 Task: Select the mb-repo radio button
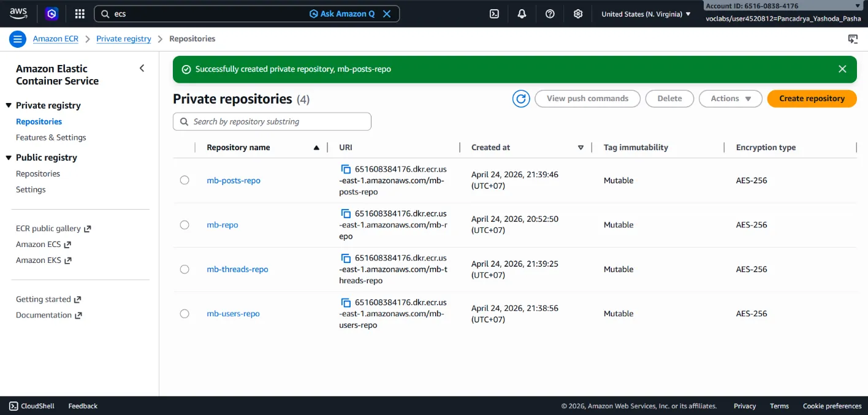click(x=185, y=225)
